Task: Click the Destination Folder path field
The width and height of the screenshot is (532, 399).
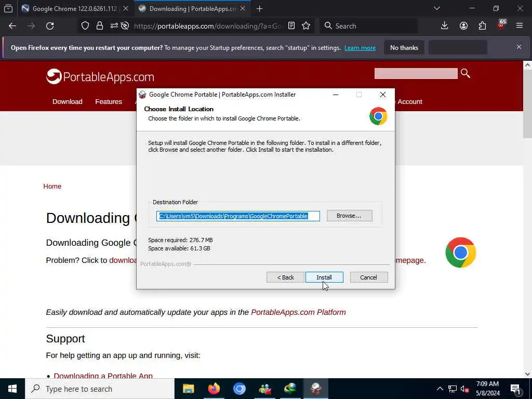Action: (x=238, y=216)
